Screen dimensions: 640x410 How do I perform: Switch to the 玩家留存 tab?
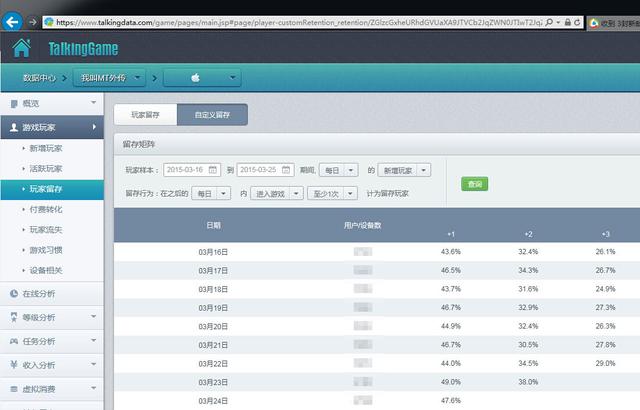[x=145, y=115]
